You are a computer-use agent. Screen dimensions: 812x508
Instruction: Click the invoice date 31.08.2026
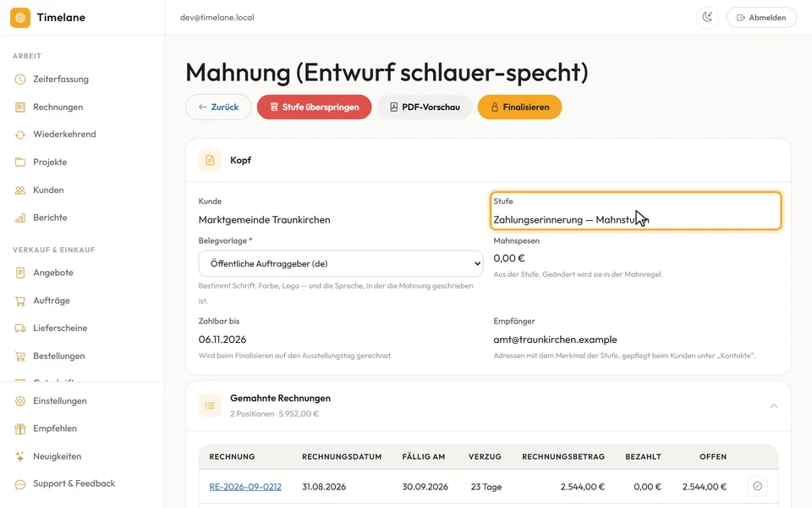pos(324,487)
